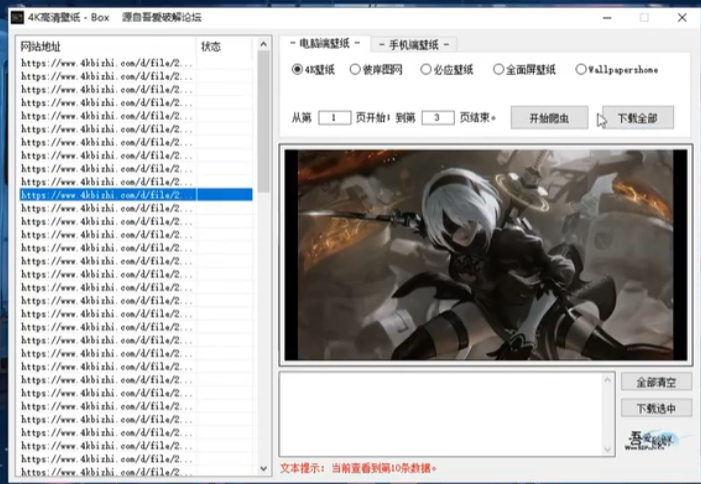Clear everything with 全部清空
Viewport: 701px width, 484px height.
pyautogui.click(x=656, y=382)
